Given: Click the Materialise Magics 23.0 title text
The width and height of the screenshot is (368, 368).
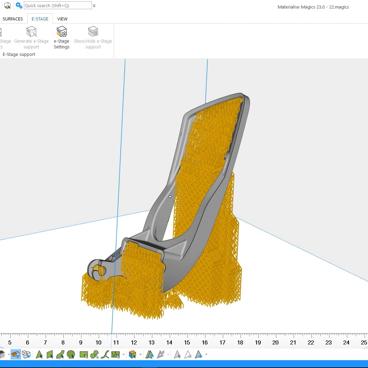Looking at the screenshot, I should [313, 7].
